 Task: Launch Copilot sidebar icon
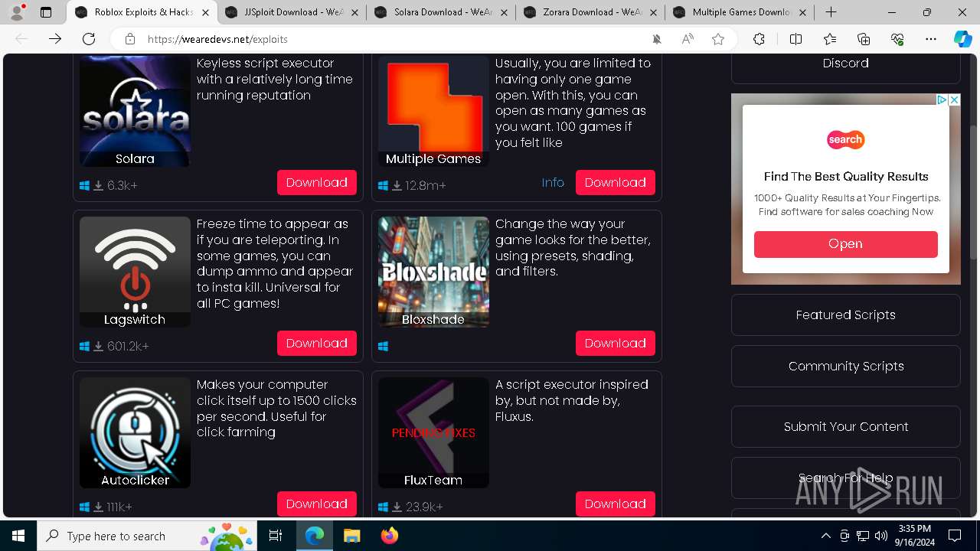pyautogui.click(x=962, y=39)
